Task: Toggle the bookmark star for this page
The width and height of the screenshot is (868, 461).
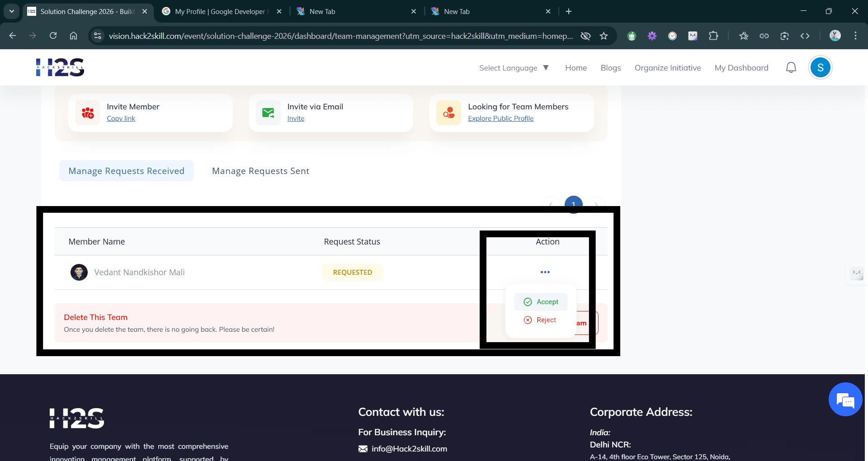Action: pos(604,36)
